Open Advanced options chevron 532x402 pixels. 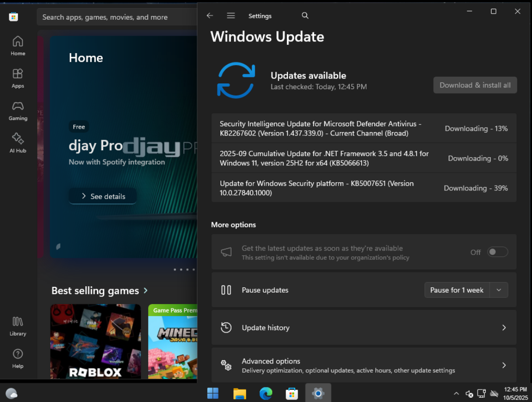[504, 365]
